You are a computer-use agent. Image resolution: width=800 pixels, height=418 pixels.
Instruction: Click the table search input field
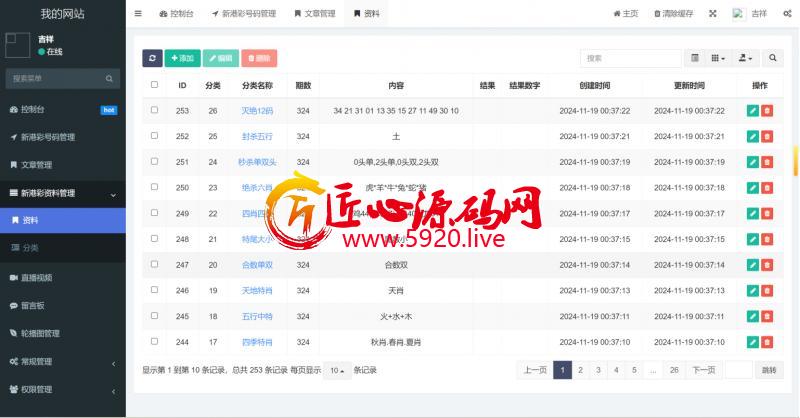[x=630, y=59]
